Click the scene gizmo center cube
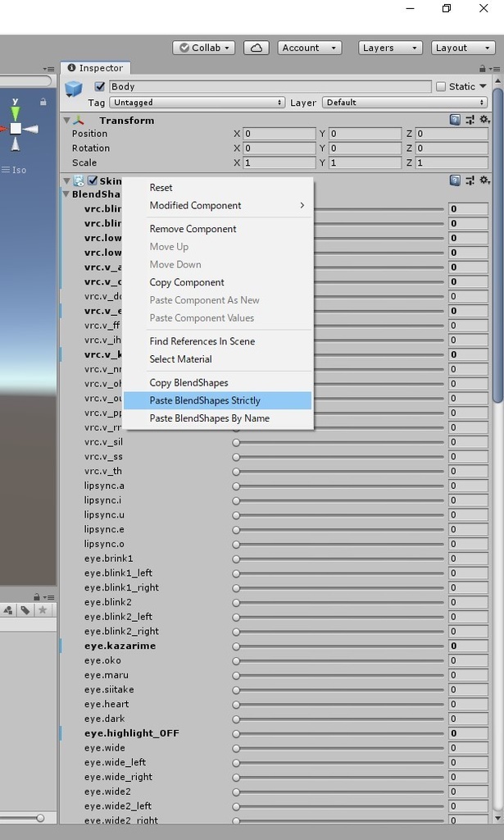This screenshot has height=840, width=504. point(16,129)
